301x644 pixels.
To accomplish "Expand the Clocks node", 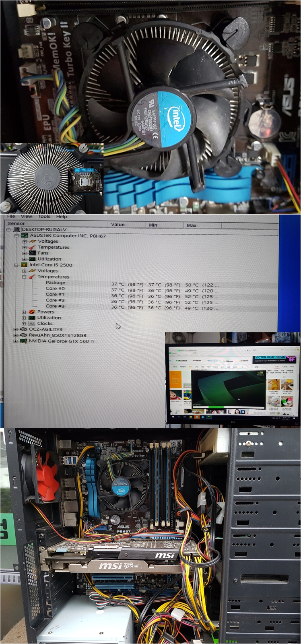I will tap(24, 324).
